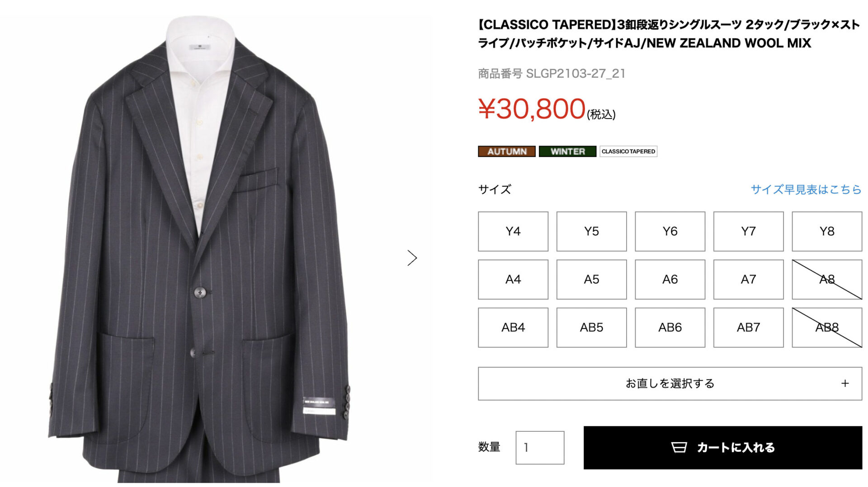Click the suit jacket product image
This screenshot has width=868, height=487.
click(x=199, y=250)
